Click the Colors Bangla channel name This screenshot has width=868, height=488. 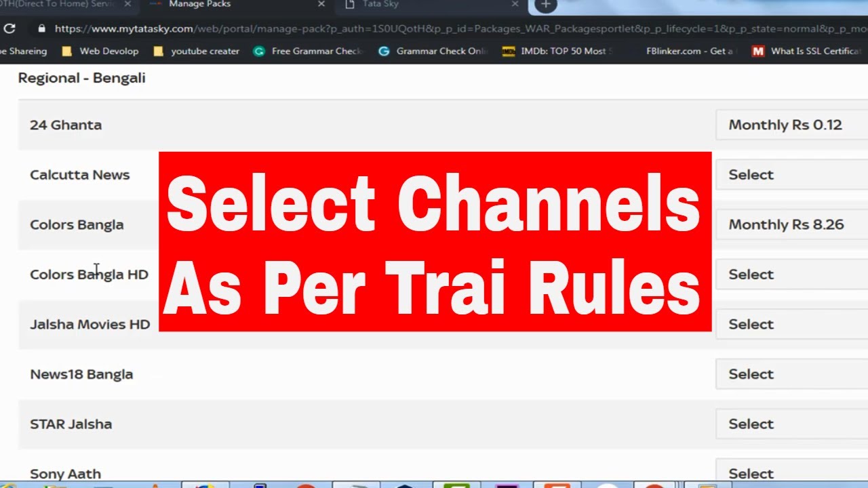click(x=77, y=225)
